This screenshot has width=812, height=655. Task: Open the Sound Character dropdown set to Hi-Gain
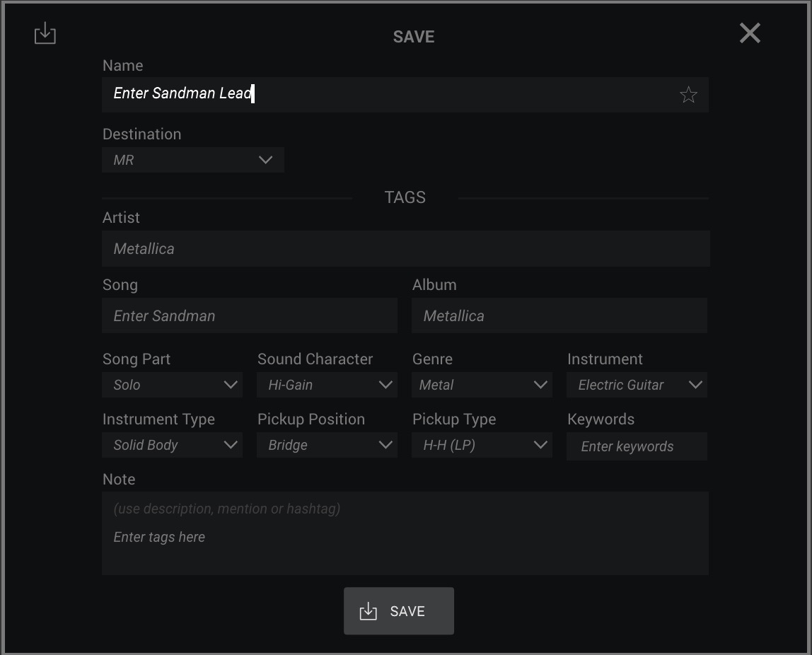(327, 385)
